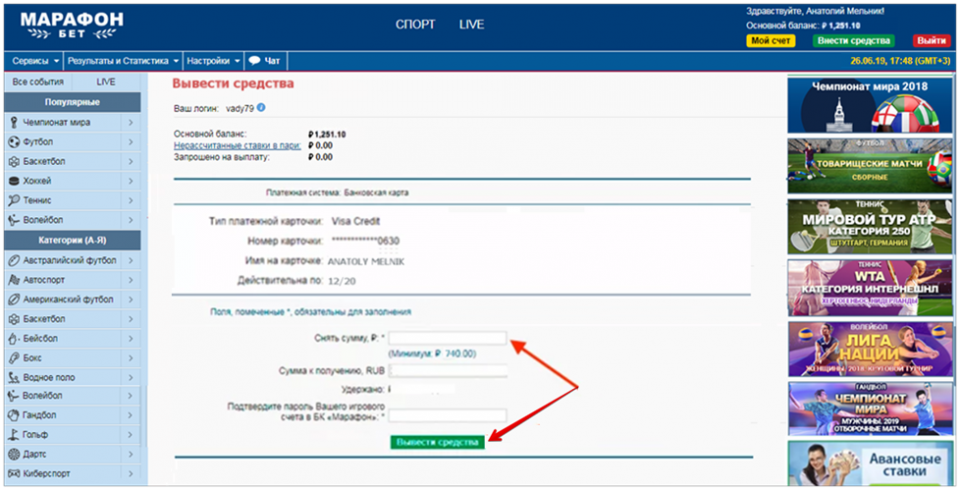The width and height of the screenshot is (960, 490).
Task: Click the Бейсбол icon
Action: coord(14,339)
